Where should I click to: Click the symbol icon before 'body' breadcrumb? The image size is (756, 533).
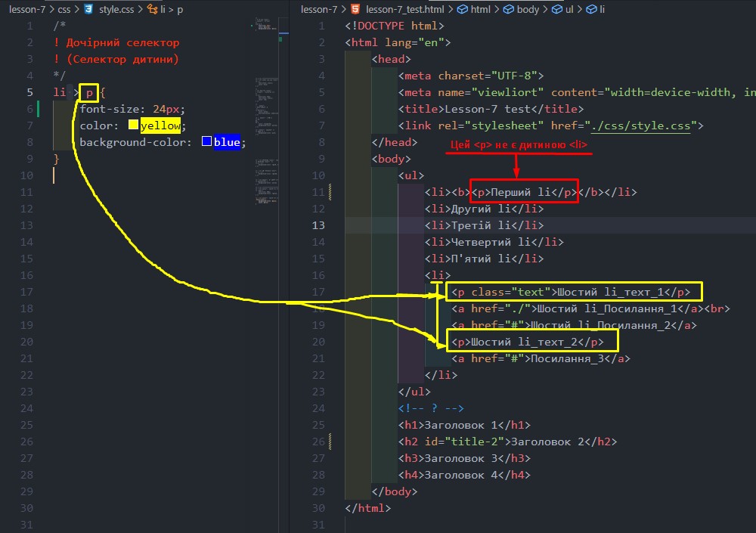[x=508, y=9]
